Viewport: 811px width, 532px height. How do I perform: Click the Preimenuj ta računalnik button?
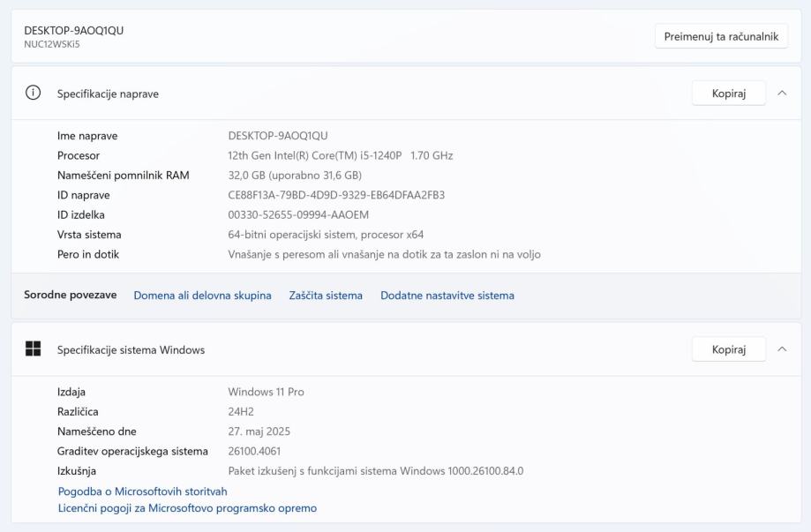point(720,36)
